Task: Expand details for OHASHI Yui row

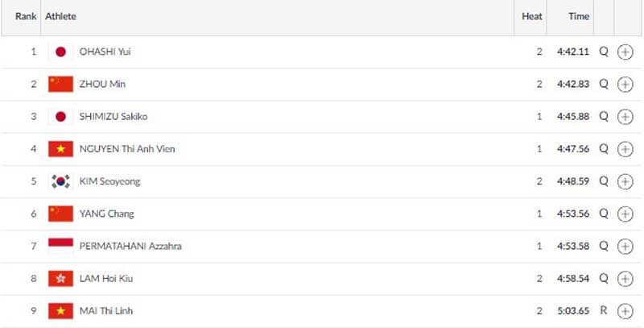Action: [x=625, y=52]
